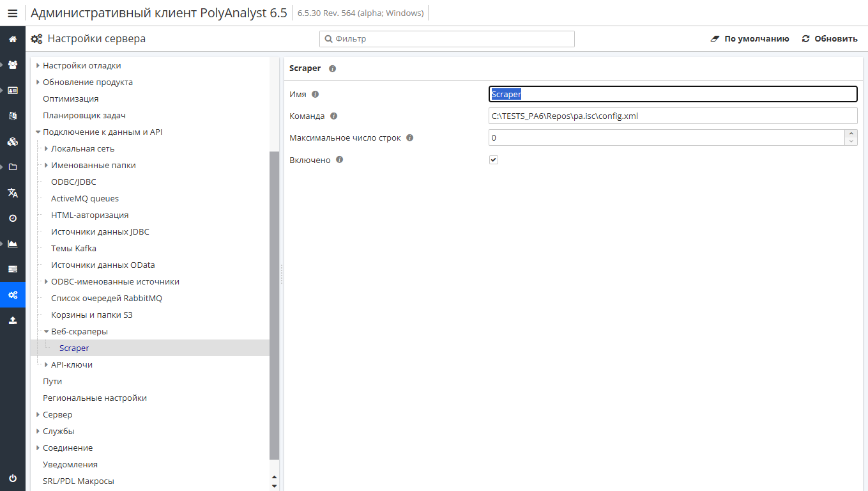Open the hamburger main menu
868x491 pixels.
(13, 13)
